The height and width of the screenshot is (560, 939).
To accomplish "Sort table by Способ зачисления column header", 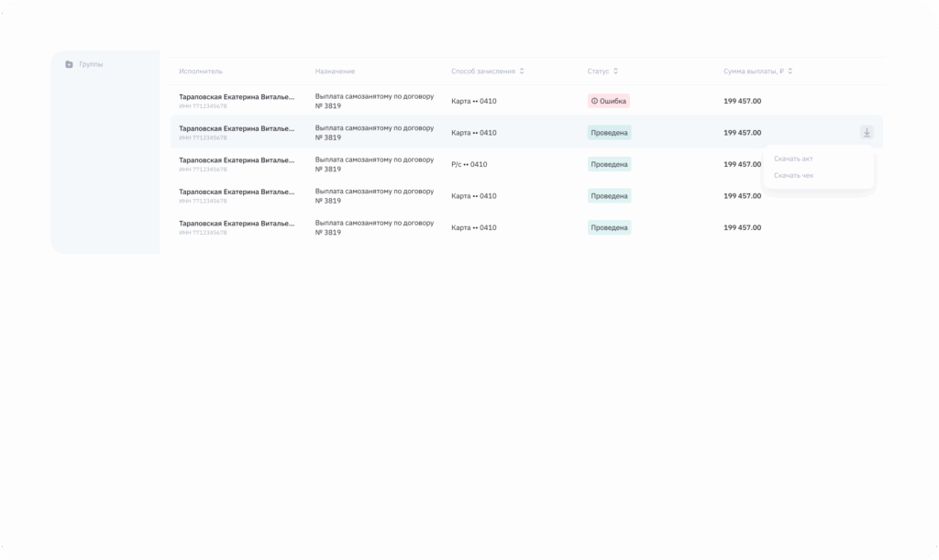I will click(482, 71).
